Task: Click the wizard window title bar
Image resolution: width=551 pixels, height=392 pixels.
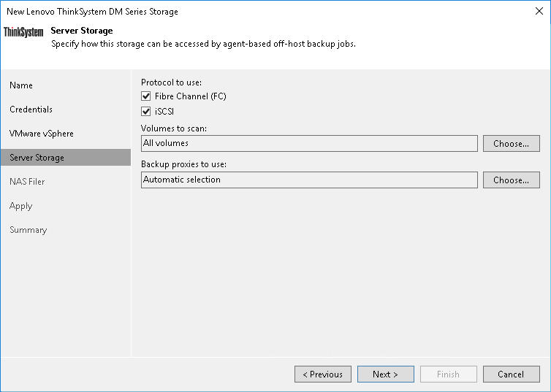Action: click(x=256, y=12)
